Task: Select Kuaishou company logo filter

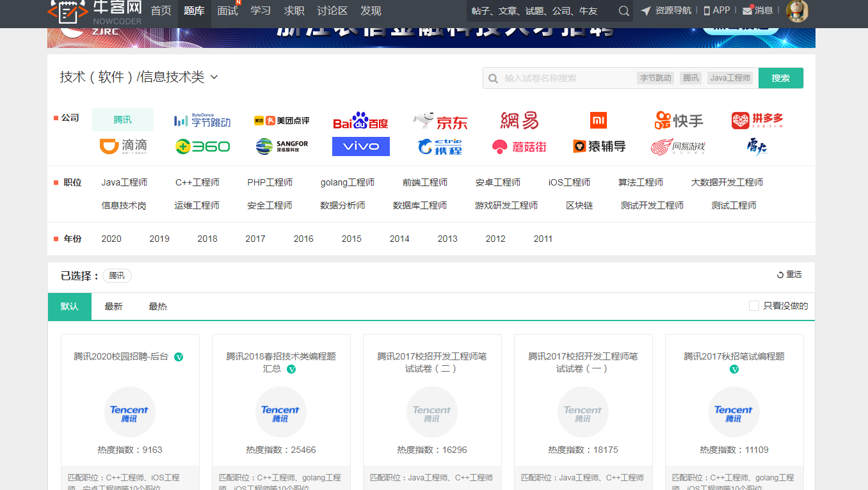Action: pos(679,120)
